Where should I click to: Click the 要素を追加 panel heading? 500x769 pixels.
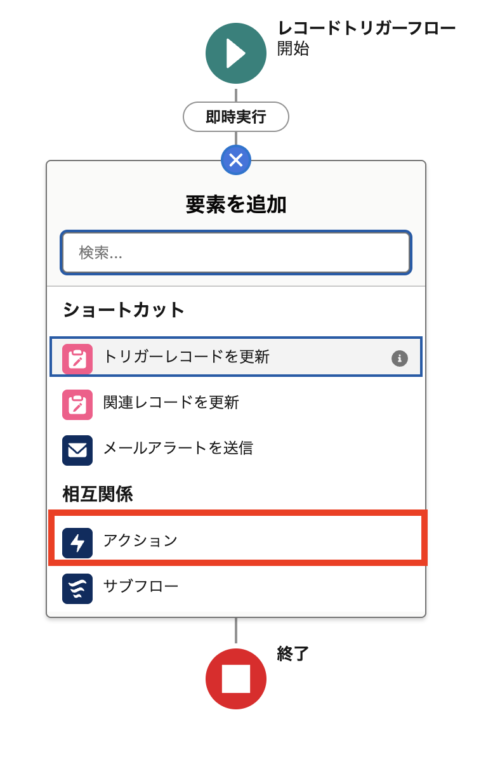(x=236, y=204)
